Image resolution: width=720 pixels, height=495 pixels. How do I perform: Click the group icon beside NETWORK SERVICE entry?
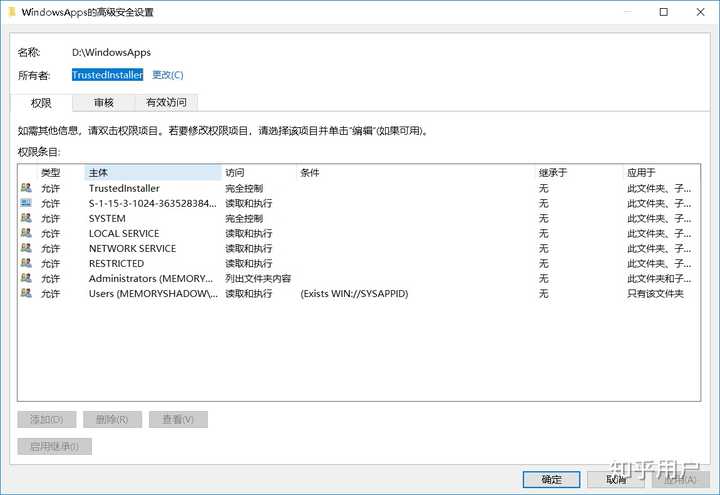[x=26, y=248]
